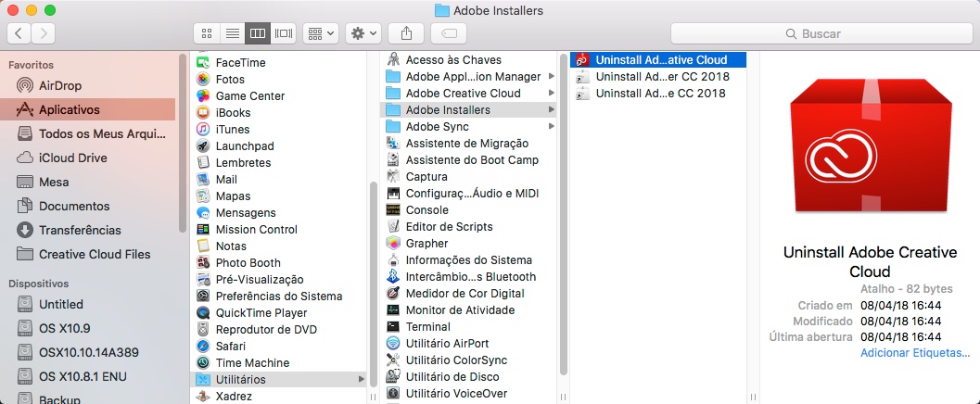
Task: Select QuickTime Player
Action: click(x=279, y=313)
